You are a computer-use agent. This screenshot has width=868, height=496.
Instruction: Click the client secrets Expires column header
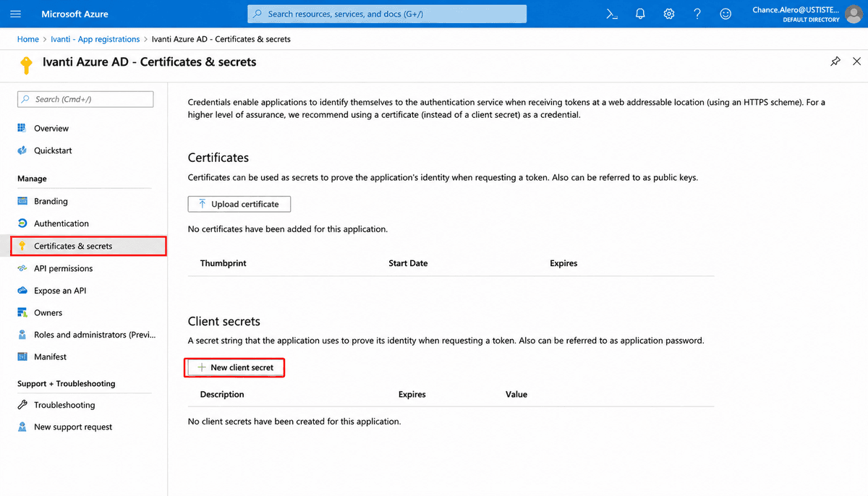[x=412, y=394]
